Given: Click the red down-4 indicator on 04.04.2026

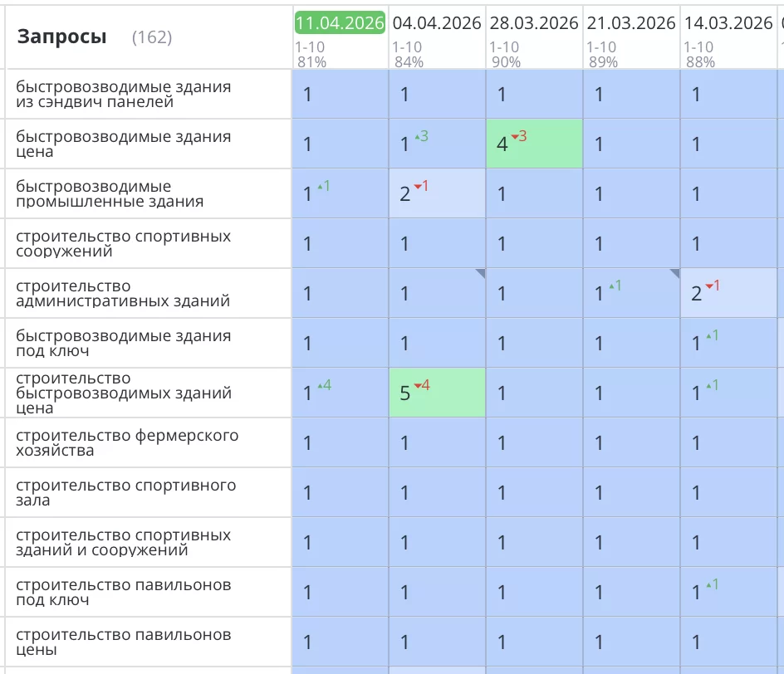Looking at the screenshot, I should coord(421,385).
